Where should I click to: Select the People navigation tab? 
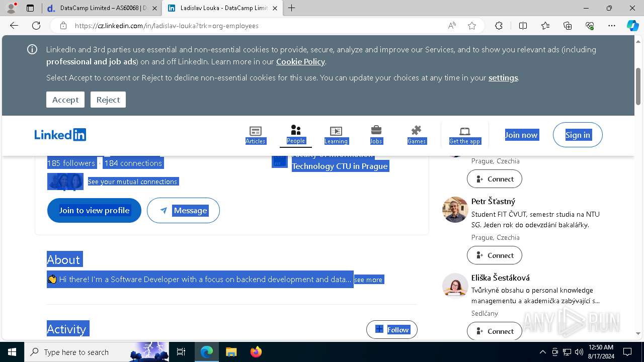[296, 135]
